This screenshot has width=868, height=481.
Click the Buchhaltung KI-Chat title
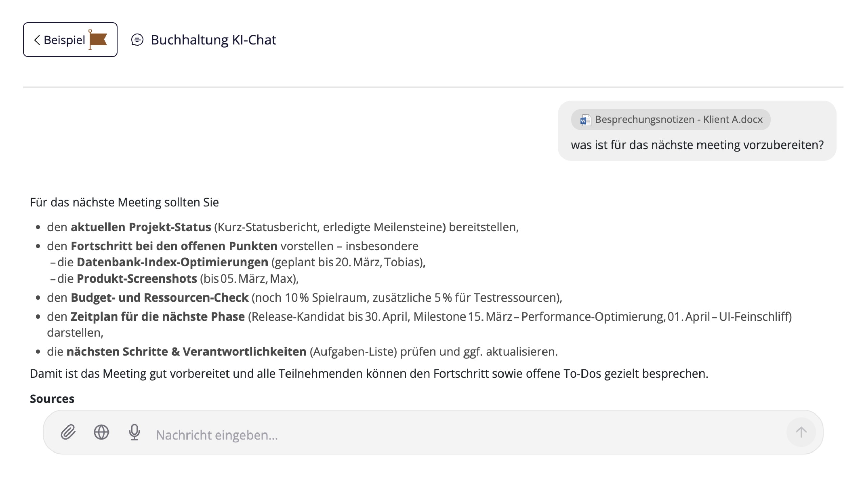click(213, 40)
